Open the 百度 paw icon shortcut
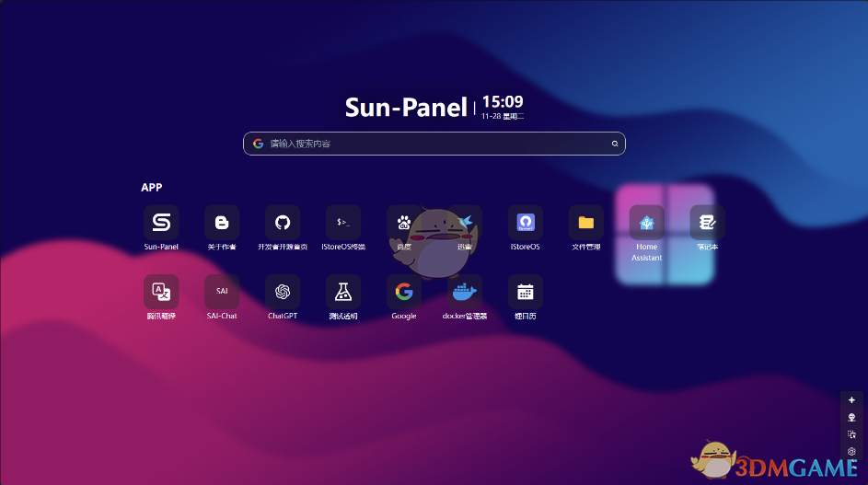 click(x=404, y=223)
